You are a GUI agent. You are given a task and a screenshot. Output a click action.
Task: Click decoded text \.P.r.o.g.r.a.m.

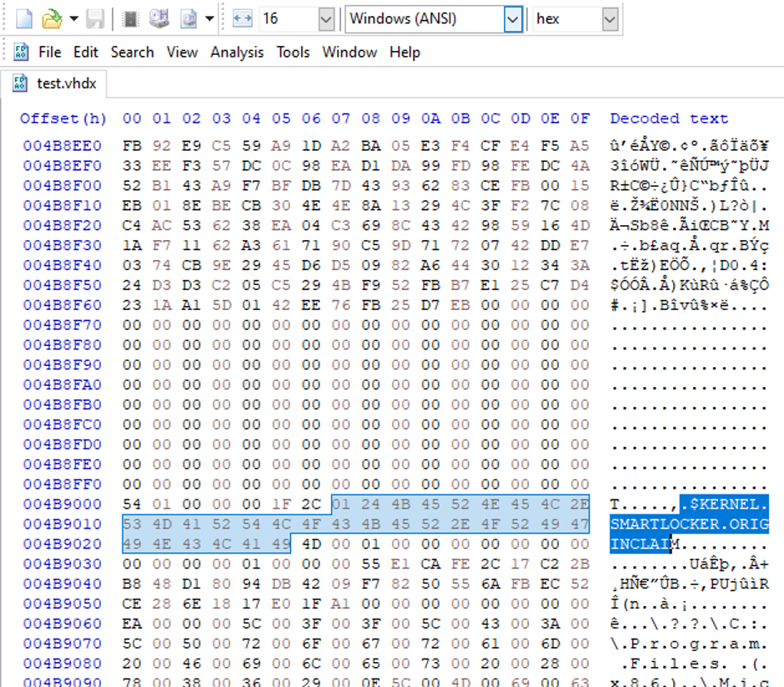point(690,644)
